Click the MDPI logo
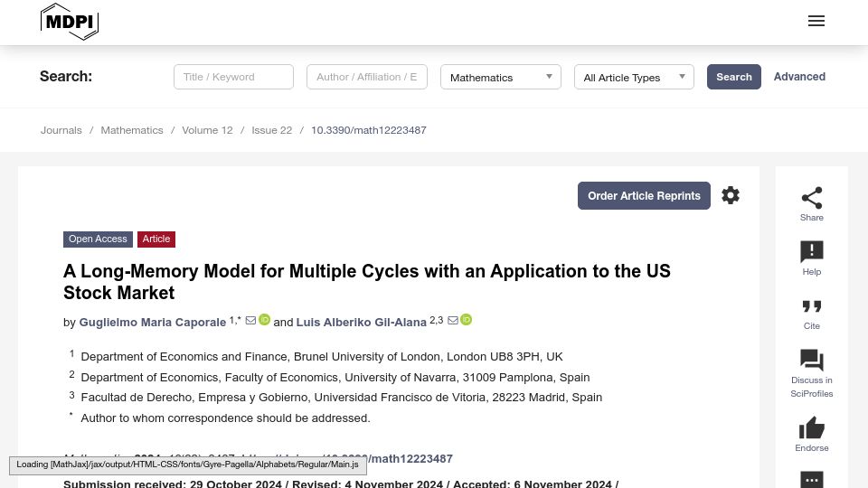 tap(70, 22)
